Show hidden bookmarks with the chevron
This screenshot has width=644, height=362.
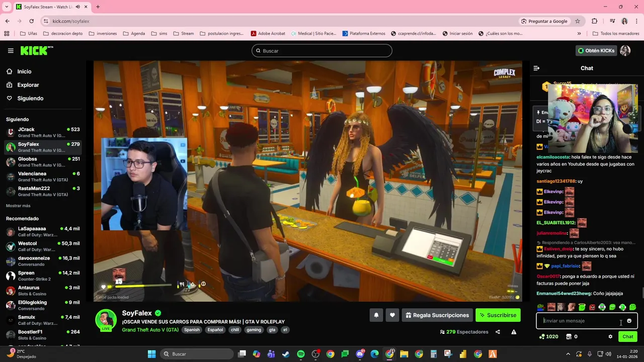[579, 34]
